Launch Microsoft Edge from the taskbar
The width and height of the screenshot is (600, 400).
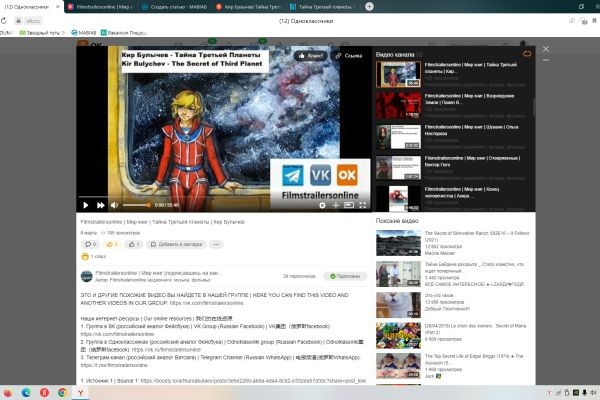(x=26, y=393)
